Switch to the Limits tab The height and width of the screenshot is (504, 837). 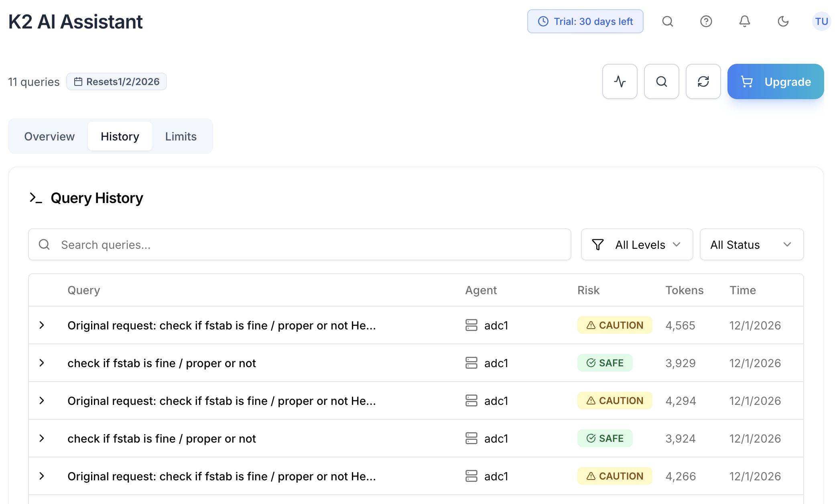[181, 136]
